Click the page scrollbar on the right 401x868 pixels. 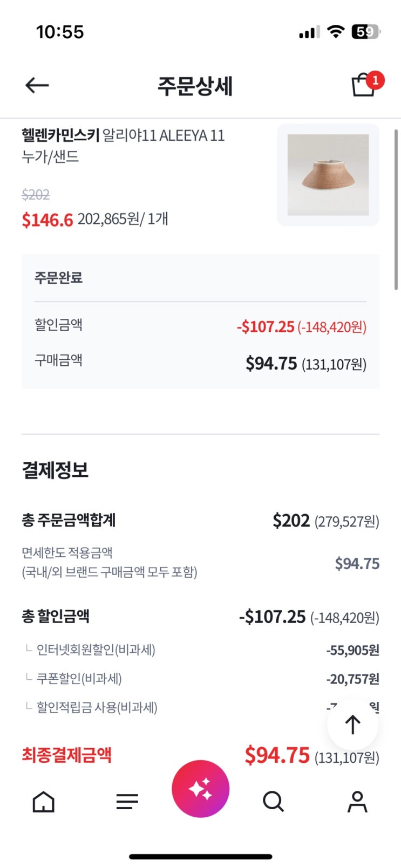[396, 210]
